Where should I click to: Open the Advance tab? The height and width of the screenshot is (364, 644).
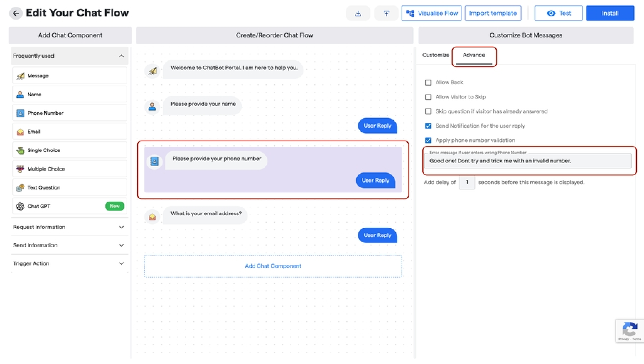tap(474, 55)
